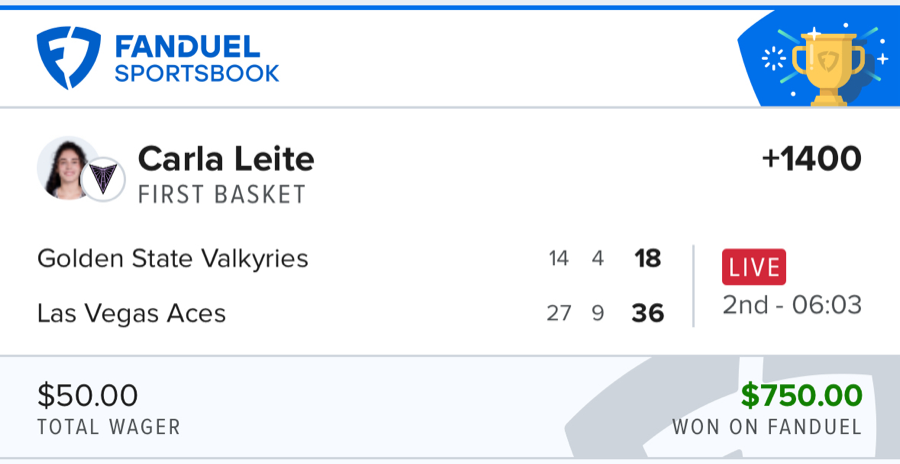Image resolution: width=900 pixels, height=464 pixels.
Task: Click the Aces first quarter score 27
Action: tap(558, 313)
